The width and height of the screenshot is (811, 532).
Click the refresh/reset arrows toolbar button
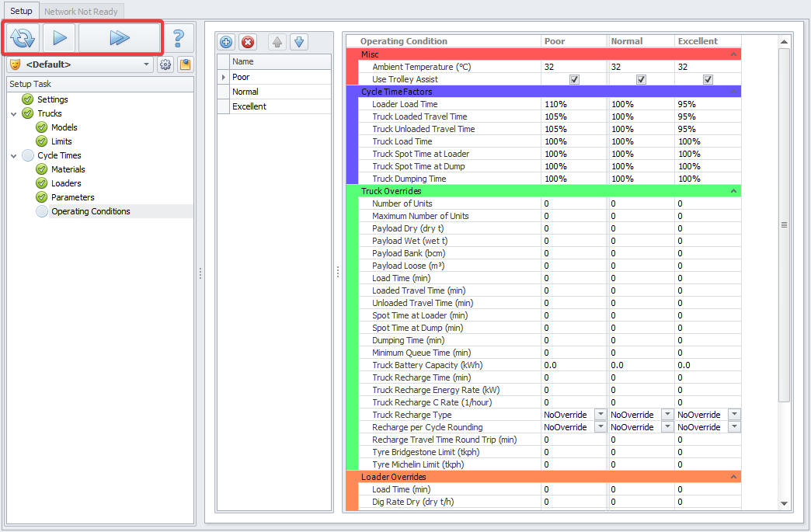[23, 38]
